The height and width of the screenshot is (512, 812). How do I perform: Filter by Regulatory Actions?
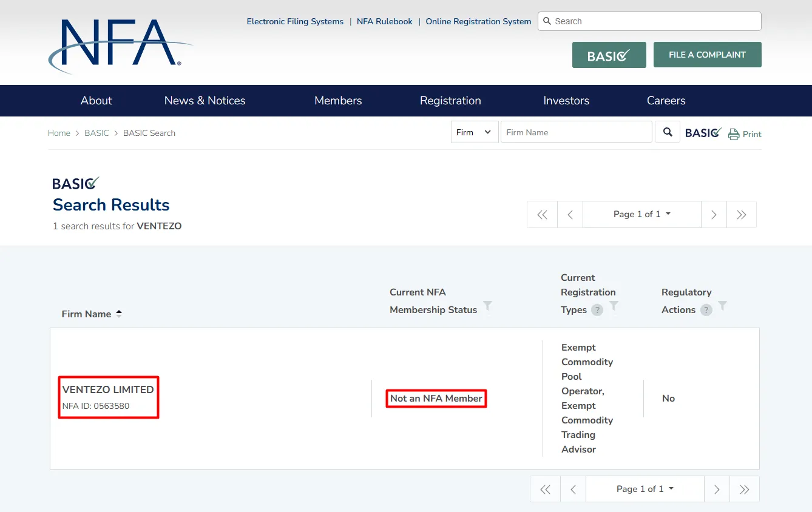[x=722, y=305]
